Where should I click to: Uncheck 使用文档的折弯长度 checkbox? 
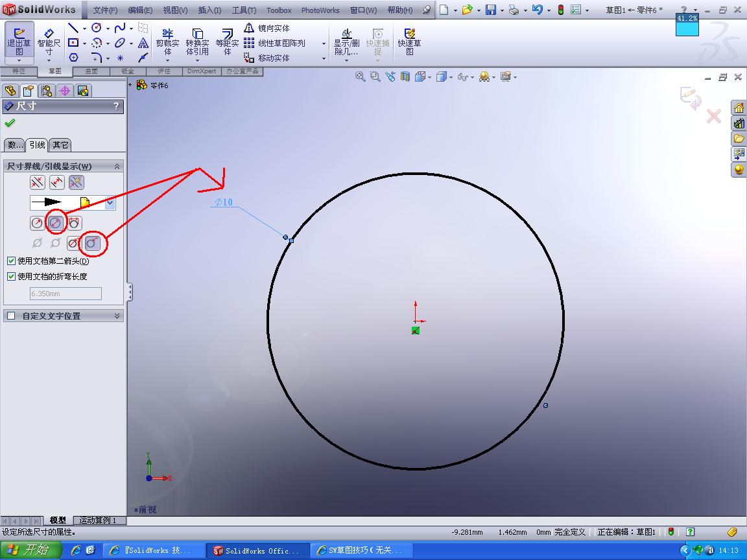pyautogui.click(x=12, y=276)
